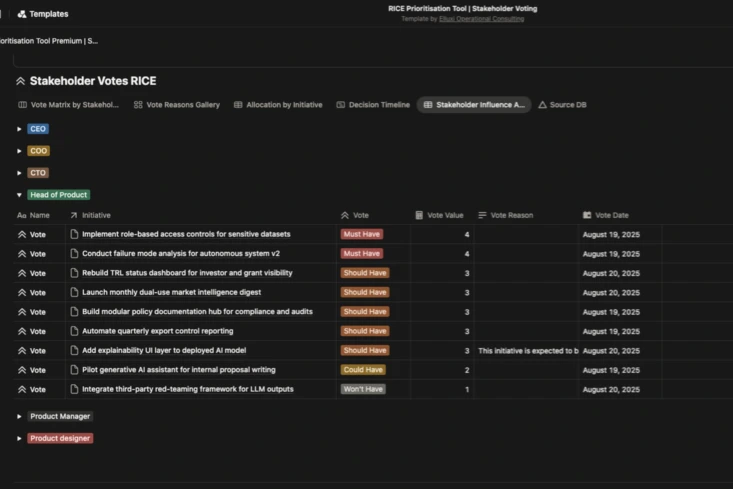Viewport: 733px width, 489px height.
Task: Click vote reason cell for explainability UI layer
Action: point(526,351)
